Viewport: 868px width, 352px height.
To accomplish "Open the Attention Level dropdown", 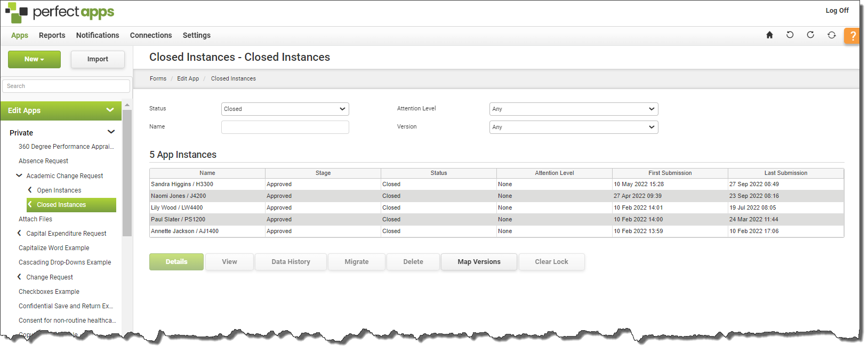I will 574,109.
